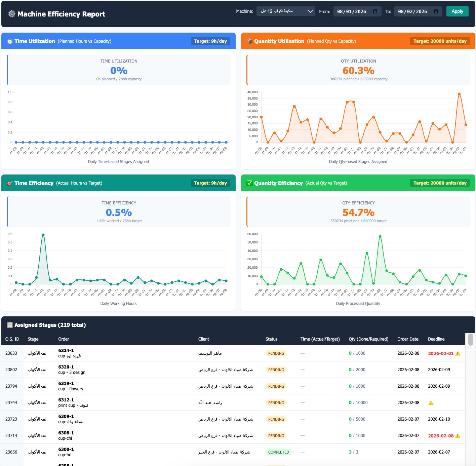Screen dimensions: 476x466
Task: Sort table by Deadline column header
Action: [436, 339]
